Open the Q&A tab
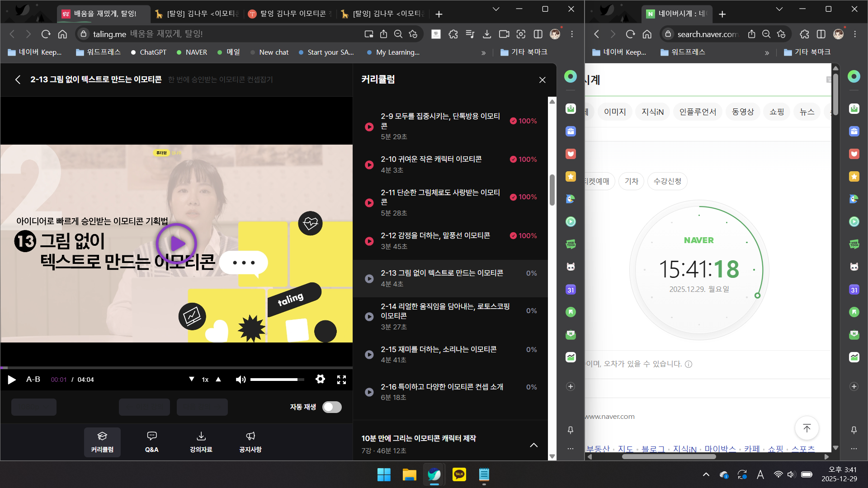The height and width of the screenshot is (488, 868). coord(151,442)
